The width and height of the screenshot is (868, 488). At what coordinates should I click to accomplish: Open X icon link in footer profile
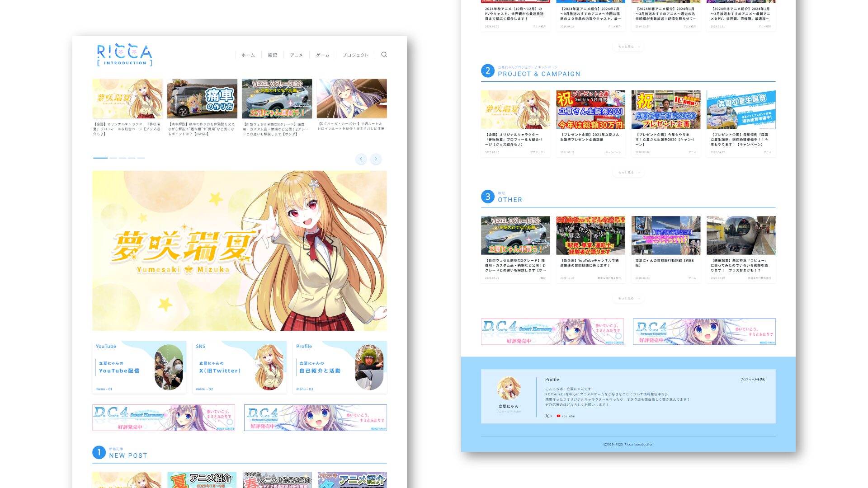[x=548, y=416]
